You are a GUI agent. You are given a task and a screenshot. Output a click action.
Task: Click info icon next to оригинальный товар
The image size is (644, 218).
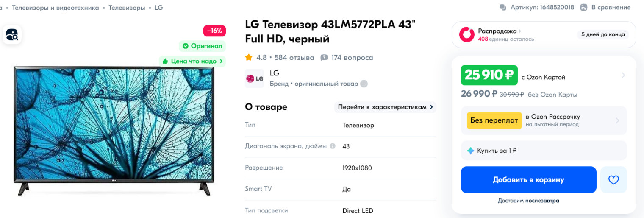(x=364, y=84)
